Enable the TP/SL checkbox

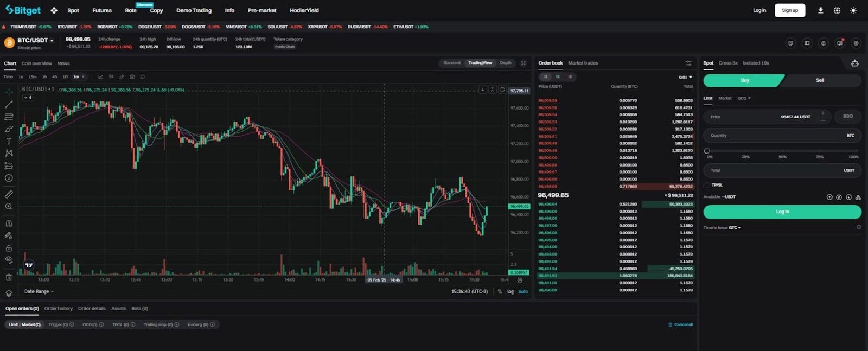click(x=706, y=185)
